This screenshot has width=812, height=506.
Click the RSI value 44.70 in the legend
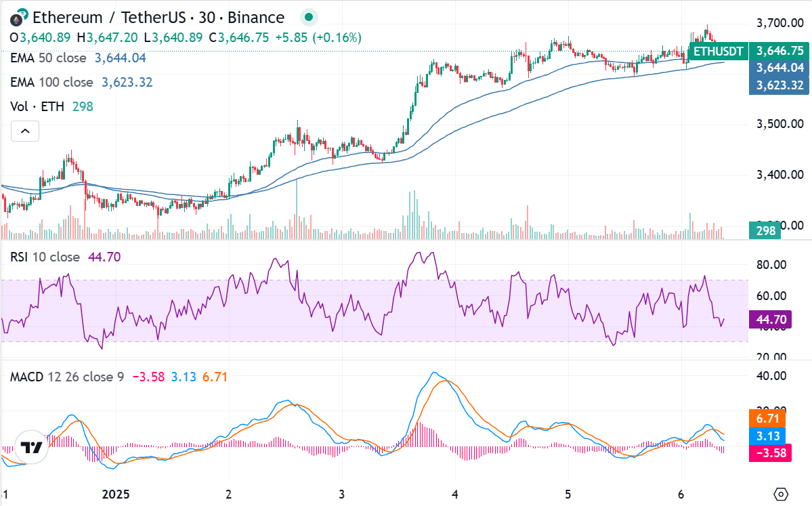104,257
